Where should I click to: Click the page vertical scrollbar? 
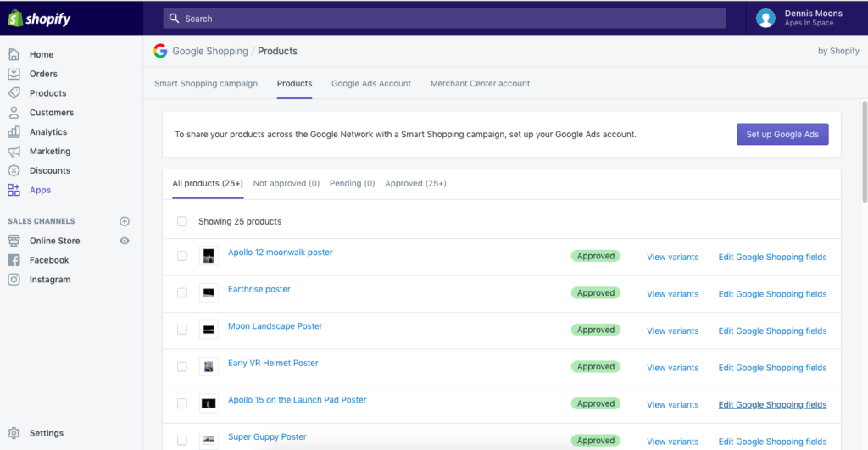click(864, 152)
